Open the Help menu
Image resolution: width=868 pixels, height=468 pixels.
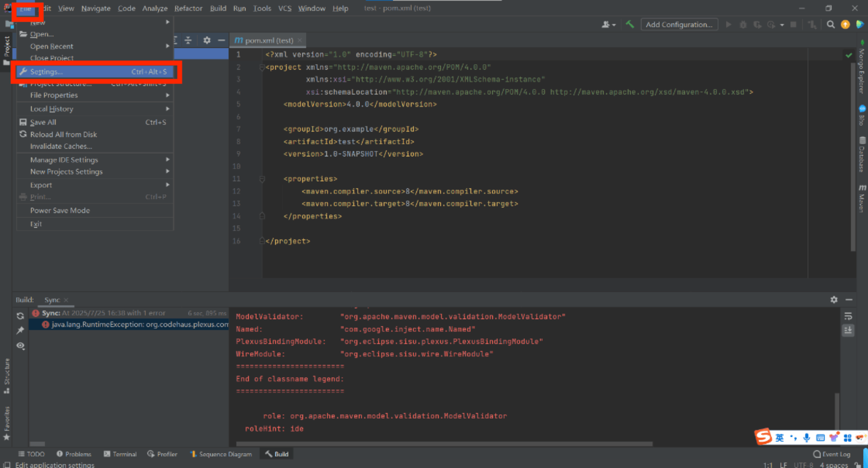(340, 8)
